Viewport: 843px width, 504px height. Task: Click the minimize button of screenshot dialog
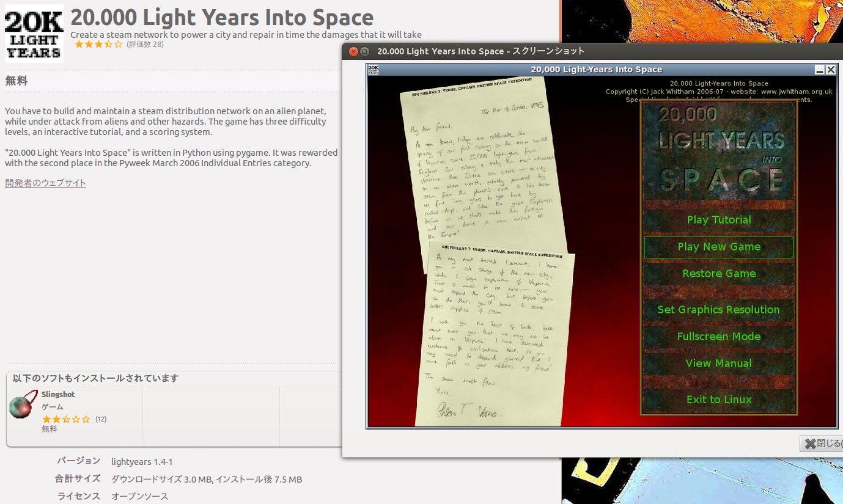[364, 51]
